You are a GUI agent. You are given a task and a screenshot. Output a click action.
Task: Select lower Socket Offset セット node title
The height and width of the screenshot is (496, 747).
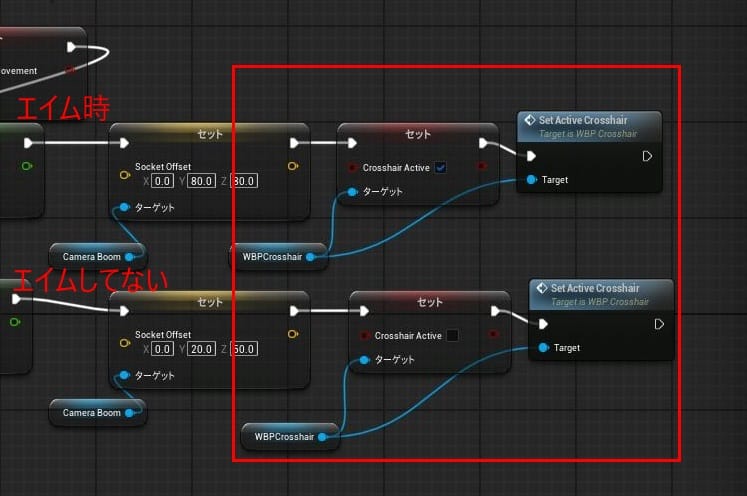tap(210, 302)
